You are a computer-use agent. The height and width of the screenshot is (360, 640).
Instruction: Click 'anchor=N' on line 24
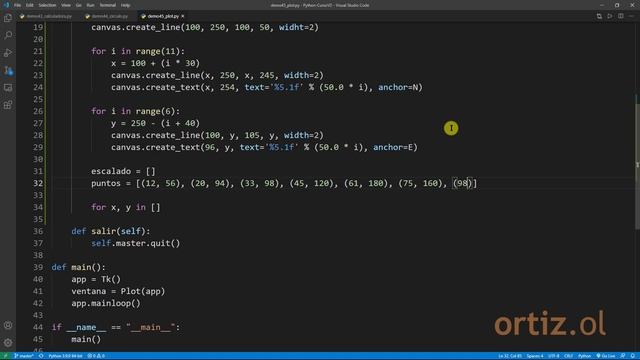click(x=398, y=87)
